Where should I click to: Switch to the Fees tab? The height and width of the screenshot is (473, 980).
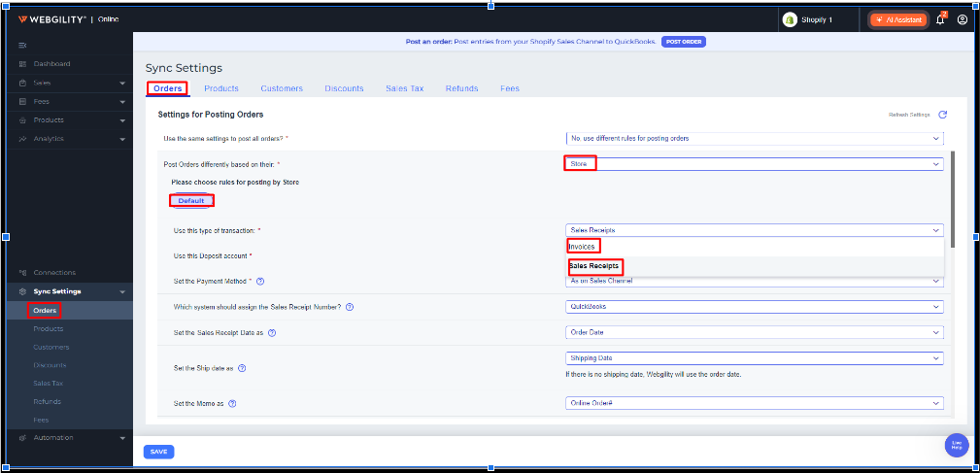click(x=509, y=88)
